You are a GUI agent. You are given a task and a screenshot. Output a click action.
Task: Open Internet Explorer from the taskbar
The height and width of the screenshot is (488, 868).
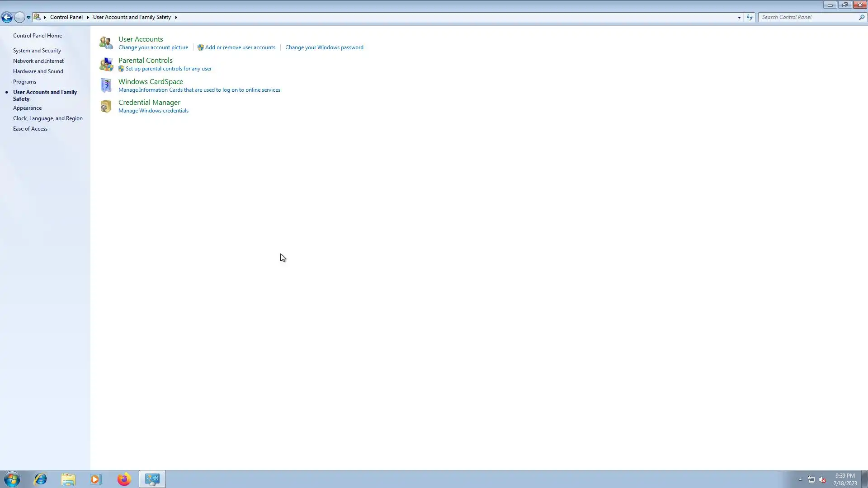pos(41,479)
